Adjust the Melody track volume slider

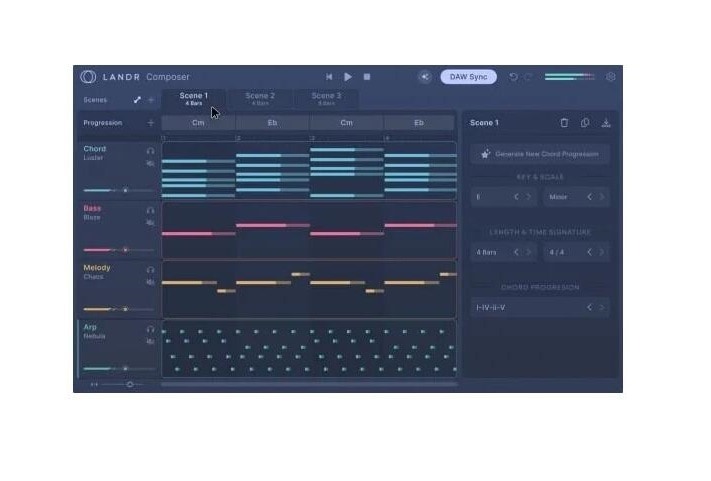[x=119, y=309]
